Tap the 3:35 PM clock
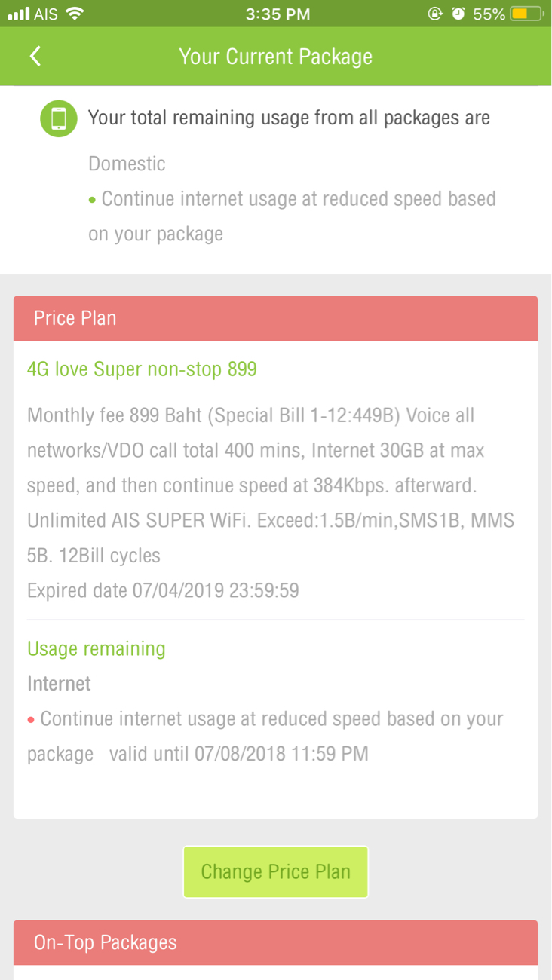Image resolution: width=552 pixels, height=980 pixels. coord(278,14)
